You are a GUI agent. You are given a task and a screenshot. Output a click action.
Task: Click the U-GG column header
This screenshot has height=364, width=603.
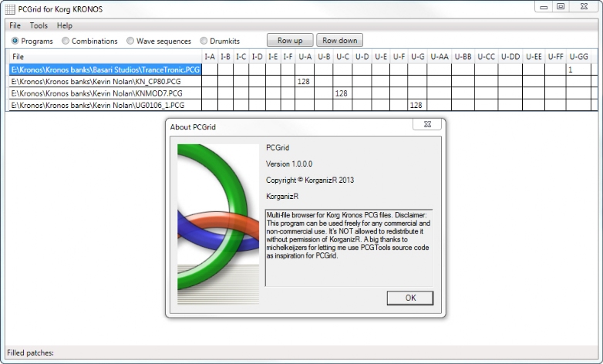pos(578,56)
